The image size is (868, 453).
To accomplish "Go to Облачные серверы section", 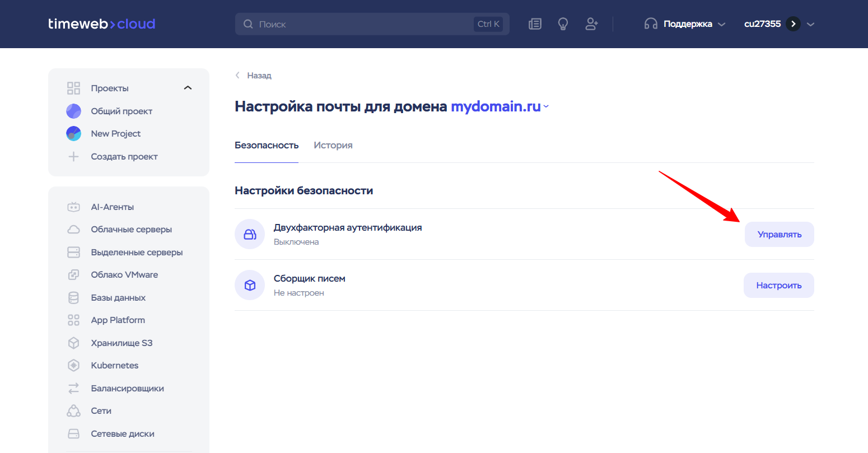I will tap(131, 230).
